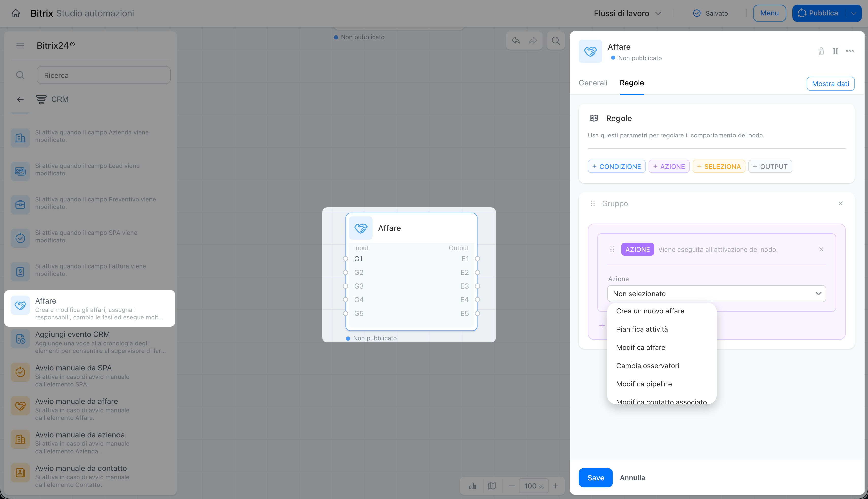The image size is (868, 499).
Task: Click the redo arrow on canvas toolbar
Action: [532, 40]
